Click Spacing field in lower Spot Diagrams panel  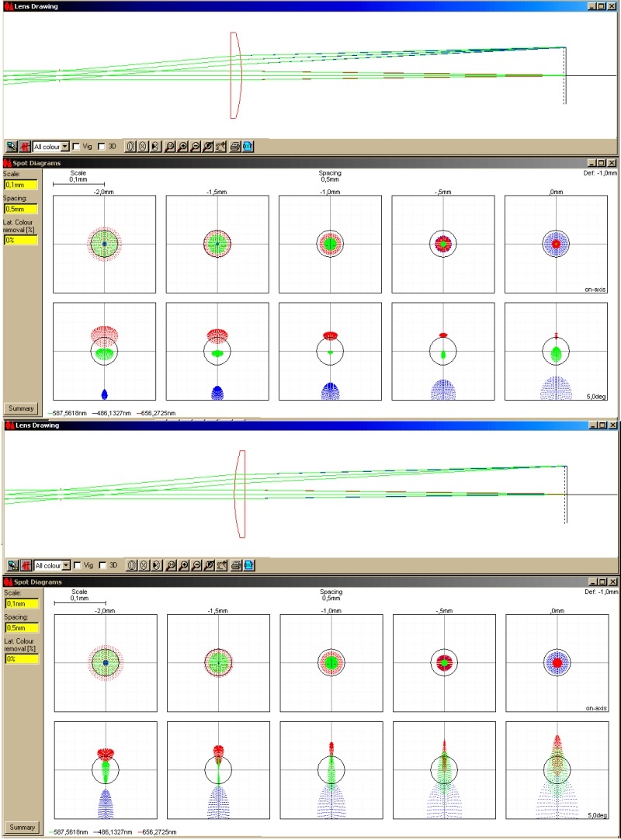click(20, 628)
